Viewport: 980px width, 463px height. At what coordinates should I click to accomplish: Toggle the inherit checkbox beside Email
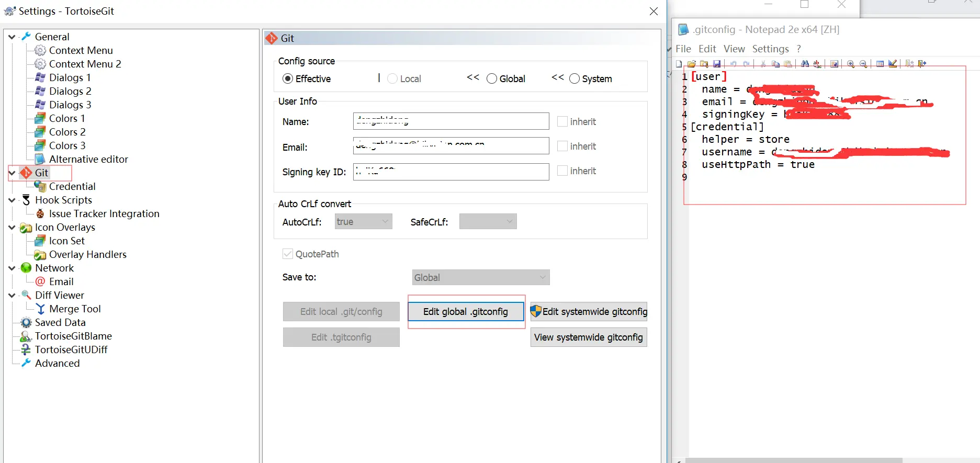[x=562, y=146]
